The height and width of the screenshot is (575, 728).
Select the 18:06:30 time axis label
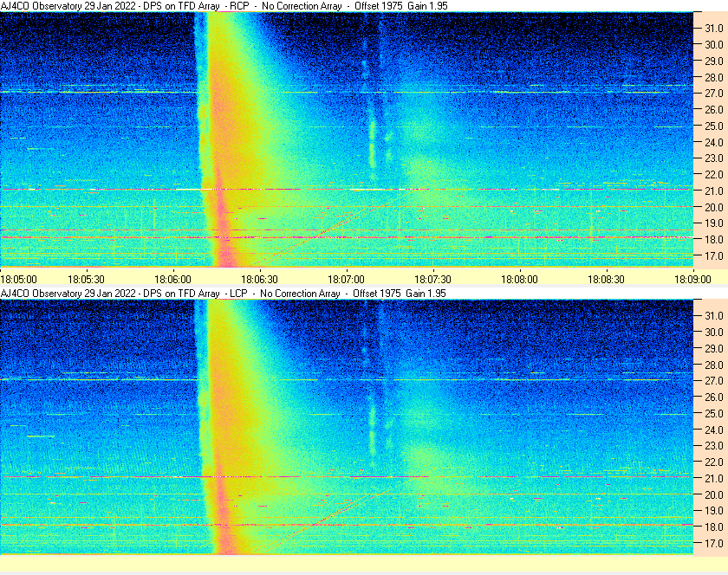(259, 280)
